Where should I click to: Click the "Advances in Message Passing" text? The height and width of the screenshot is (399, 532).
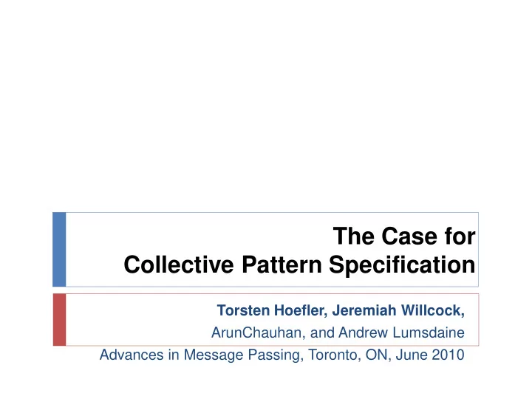pyautogui.click(x=199, y=355)
